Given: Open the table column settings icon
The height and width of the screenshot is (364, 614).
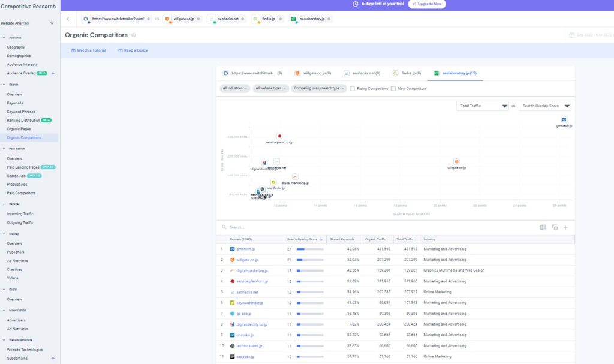Looking at the screenshot, I should (555, 227).
